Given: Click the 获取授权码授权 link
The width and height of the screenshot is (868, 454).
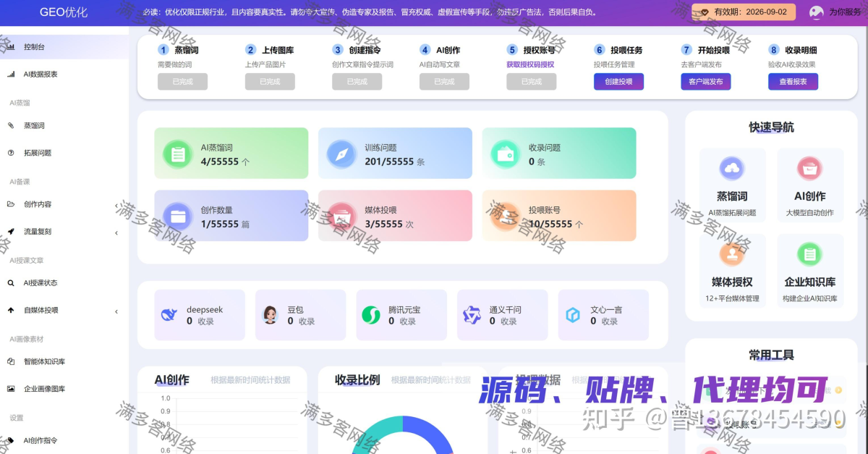Looking at the screenshot, I should coord(530,64).
